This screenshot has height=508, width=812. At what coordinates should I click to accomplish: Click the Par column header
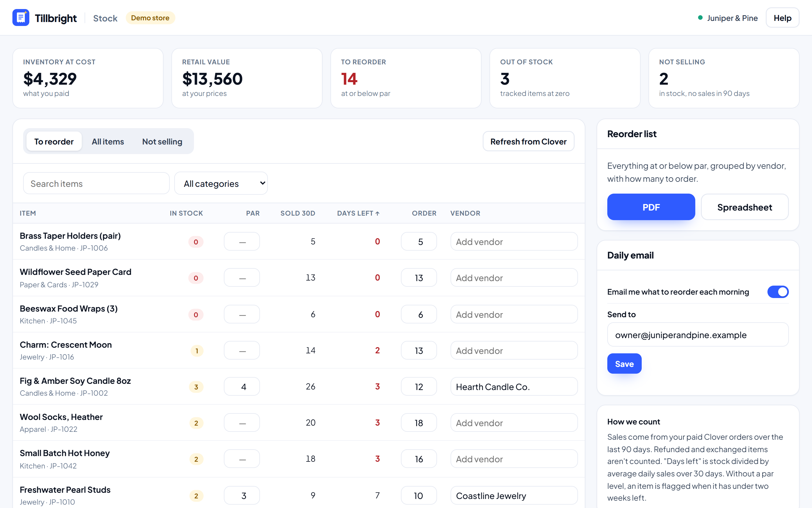[x=253, y=213]
